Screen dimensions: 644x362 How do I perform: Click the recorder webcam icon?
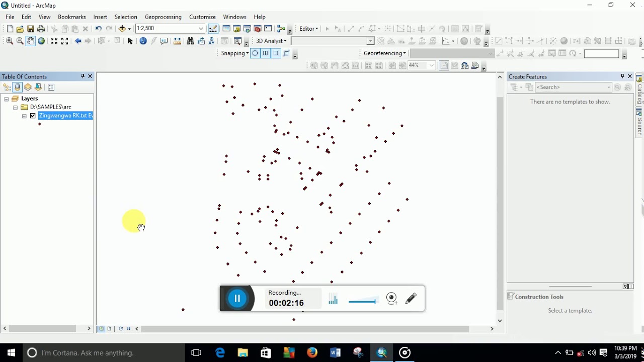392,299
